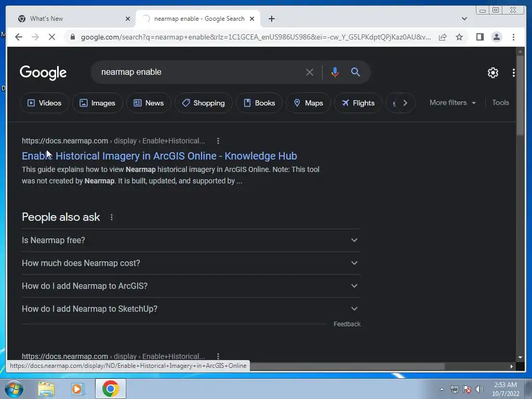532x399 pixels.
Task: Filter results by Maps
Action: 308,103
